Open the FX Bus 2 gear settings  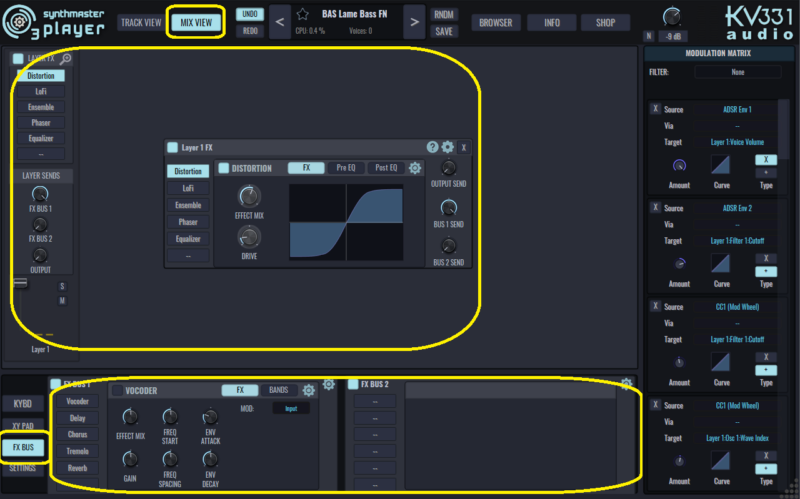(626, 383)
